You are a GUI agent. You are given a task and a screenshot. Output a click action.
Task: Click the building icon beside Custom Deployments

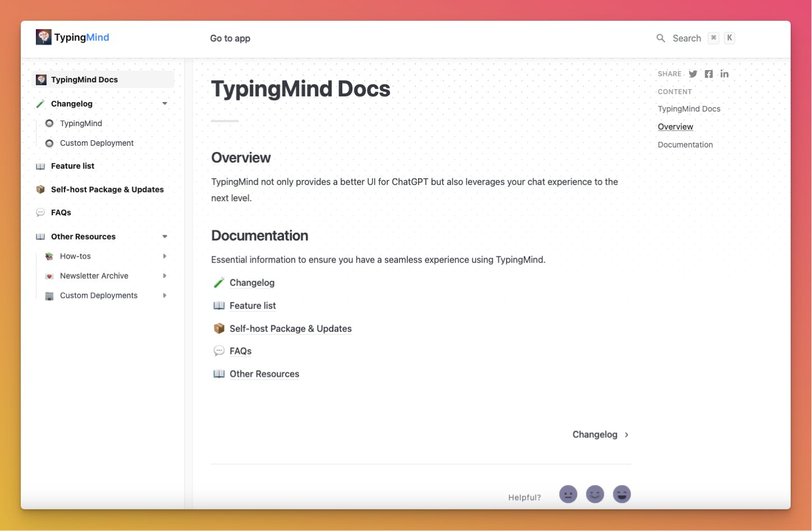click(49, 295)
